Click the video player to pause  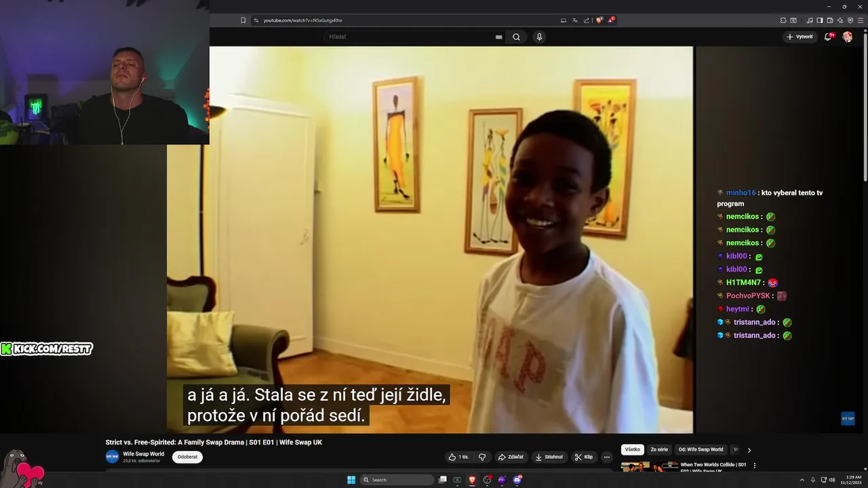click(x=430, y=240)
